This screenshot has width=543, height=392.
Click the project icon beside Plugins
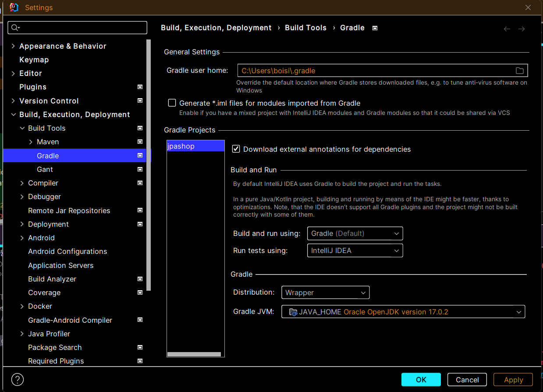click(140, 87)
